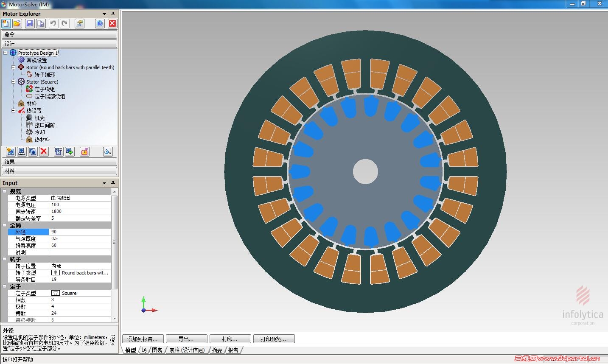Screen dimensions: 608x364
Task: Open the 定子类型 Square selector
Action: tap(80, 293)
